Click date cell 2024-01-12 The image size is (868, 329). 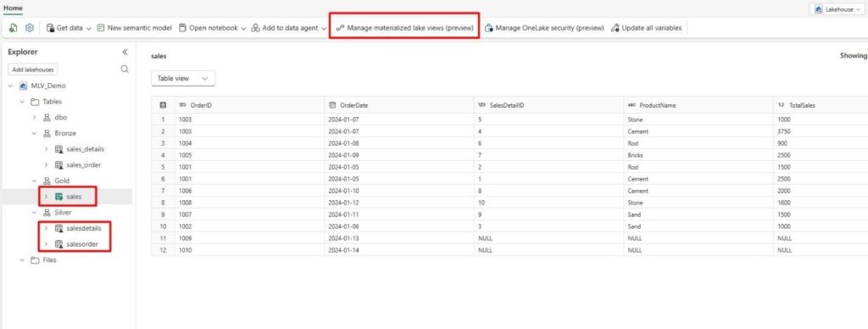click(x=398, y=203)
